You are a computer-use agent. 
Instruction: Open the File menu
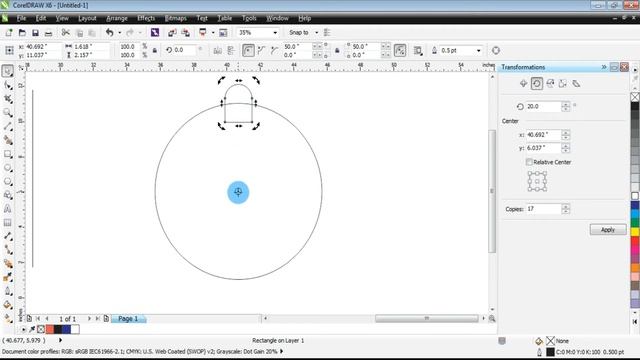pyautogui.click(x=21, y=18)
